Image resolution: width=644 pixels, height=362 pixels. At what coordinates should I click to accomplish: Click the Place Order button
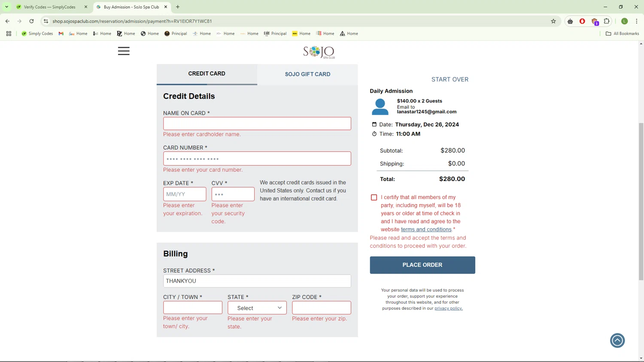pos(422,265)
